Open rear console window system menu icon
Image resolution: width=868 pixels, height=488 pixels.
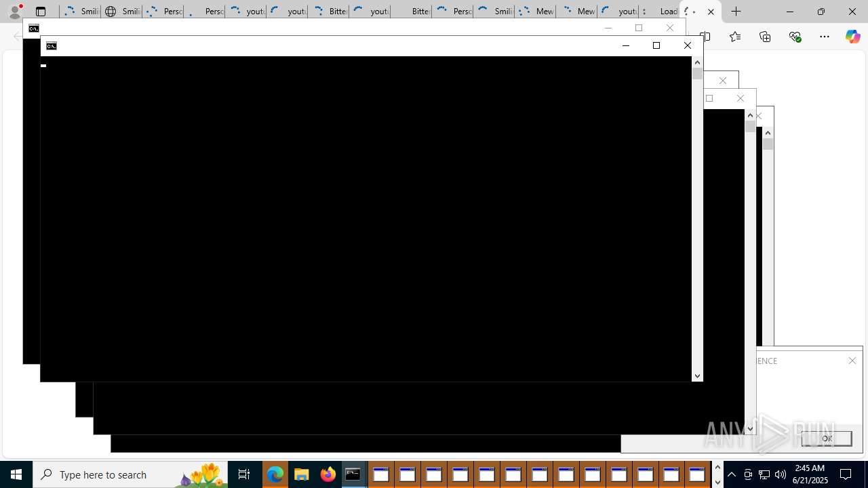pos(34,28)
